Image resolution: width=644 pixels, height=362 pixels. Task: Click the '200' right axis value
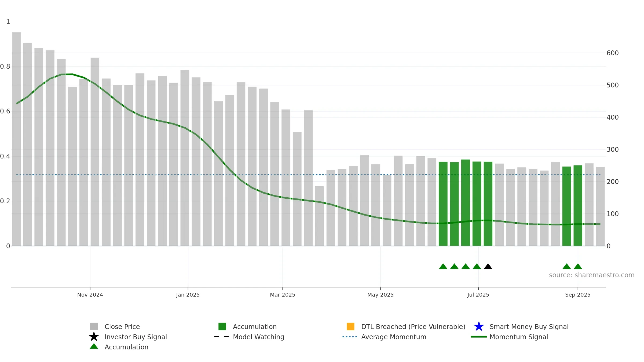[613, 182]
